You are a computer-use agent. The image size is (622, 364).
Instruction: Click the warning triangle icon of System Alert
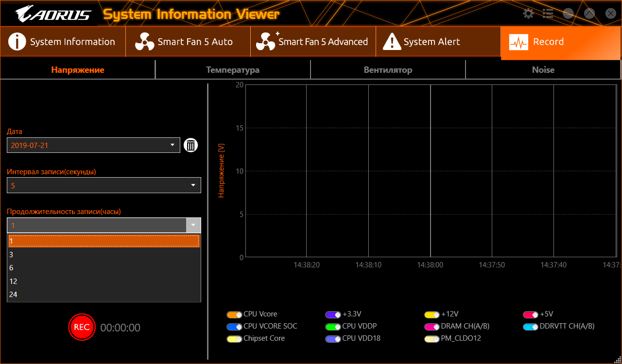[x=392, y=42]
